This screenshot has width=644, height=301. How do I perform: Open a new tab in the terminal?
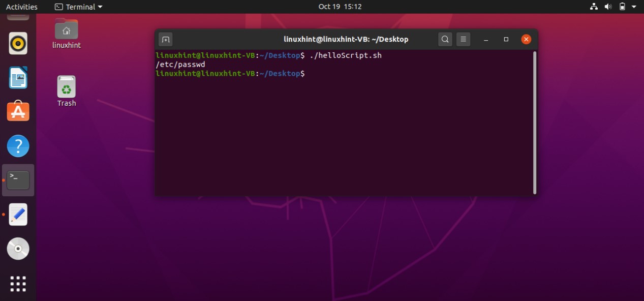pyautogui.click(x=165, y=39)
